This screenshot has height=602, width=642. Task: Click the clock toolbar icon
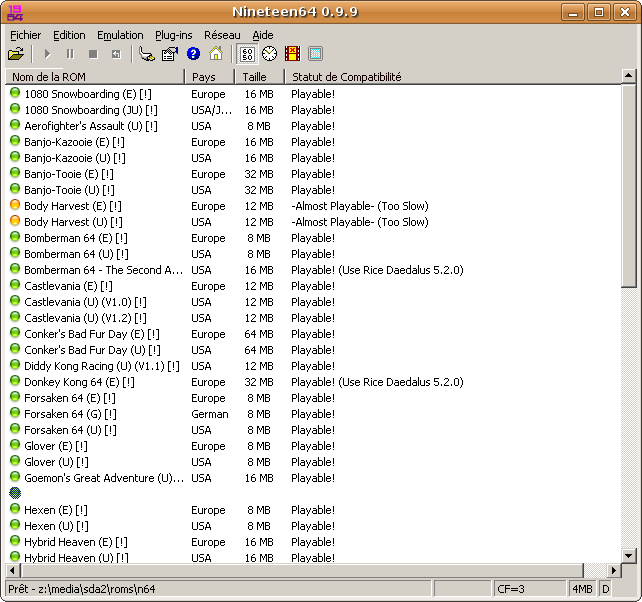point(269,54)
